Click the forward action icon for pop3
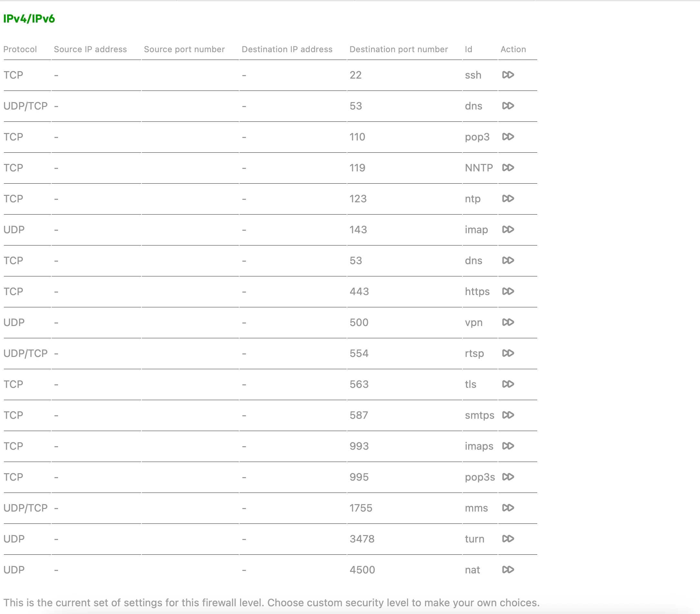The width and height of the screenshot is (700, 614). point(508,137)
